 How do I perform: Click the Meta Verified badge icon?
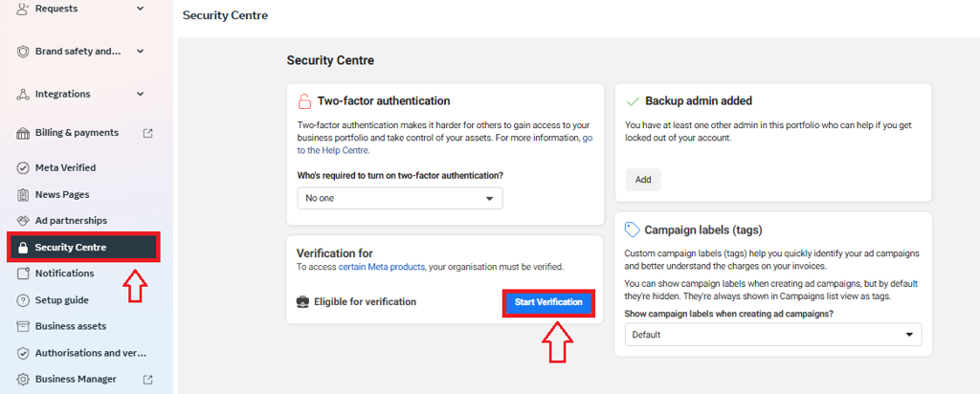pyautogui.click(x=23, y=168)
